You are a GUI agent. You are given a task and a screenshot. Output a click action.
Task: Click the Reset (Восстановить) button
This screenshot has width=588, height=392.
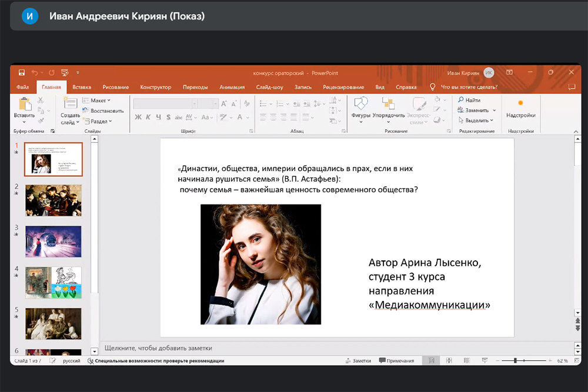pyautogui.click(x=103, y=110)
